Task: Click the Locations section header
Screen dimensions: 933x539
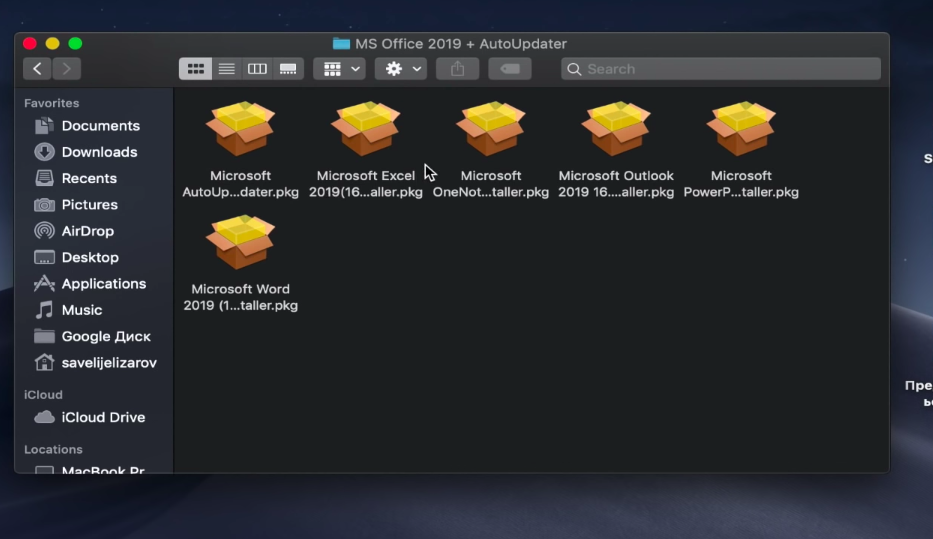Action: click(53, 449)
